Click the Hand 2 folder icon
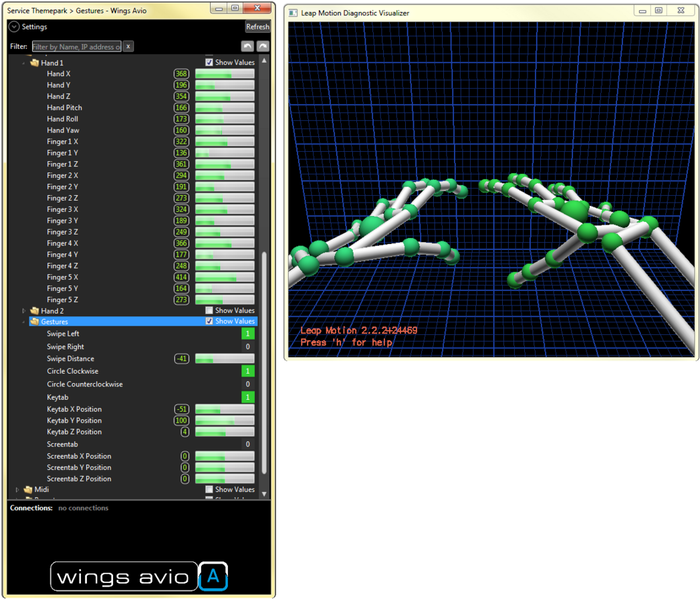 (34, 310)
